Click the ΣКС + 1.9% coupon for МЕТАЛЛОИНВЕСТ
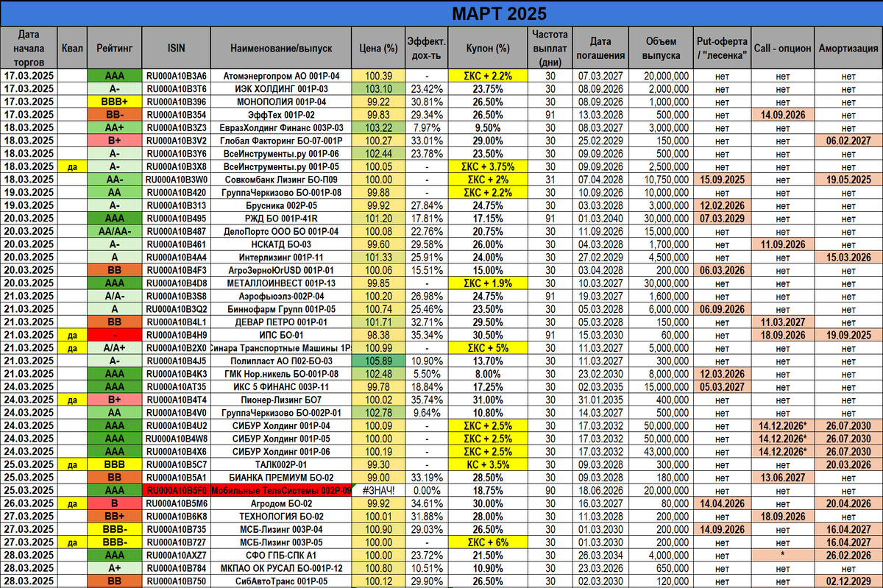 [x=488, y=282]
